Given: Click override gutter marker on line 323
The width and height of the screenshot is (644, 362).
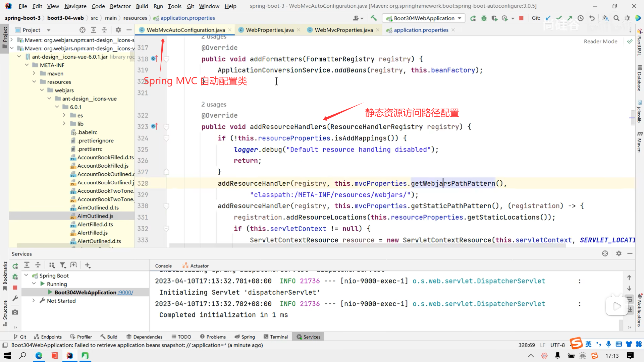Looking at the screenshot, I should point(154,126).
